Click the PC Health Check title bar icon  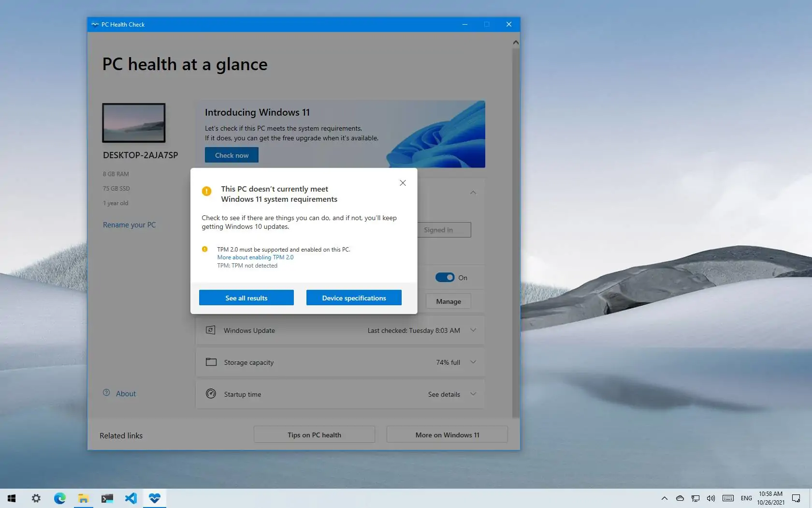click(95, 24)
